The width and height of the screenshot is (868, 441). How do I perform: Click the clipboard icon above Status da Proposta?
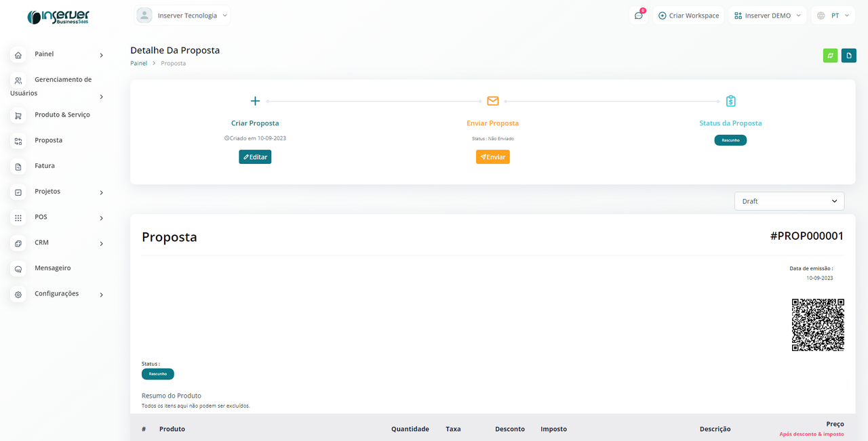(730, 101)
